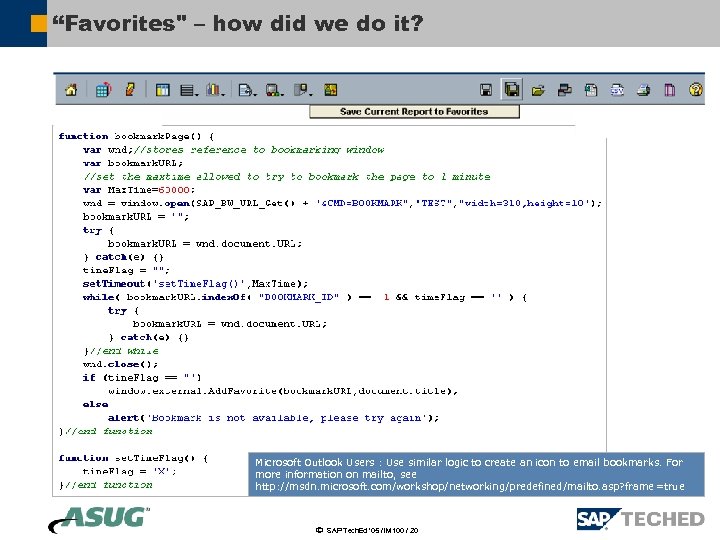Open the list rows layout icon
This screenshot has width=720, height=540.
(189, 90)
